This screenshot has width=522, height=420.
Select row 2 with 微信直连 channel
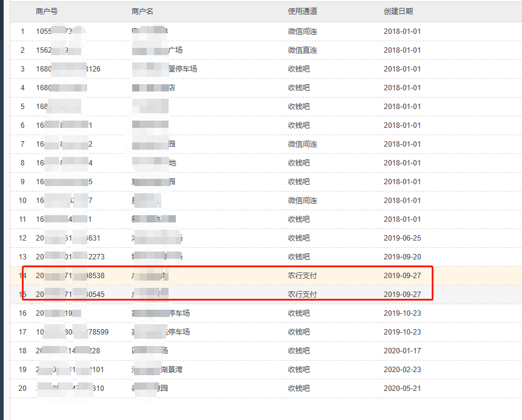[x=303, y=50]
